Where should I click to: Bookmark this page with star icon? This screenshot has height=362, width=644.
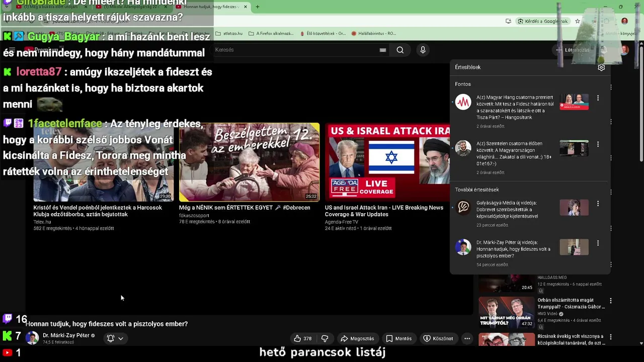pos(578,21)
